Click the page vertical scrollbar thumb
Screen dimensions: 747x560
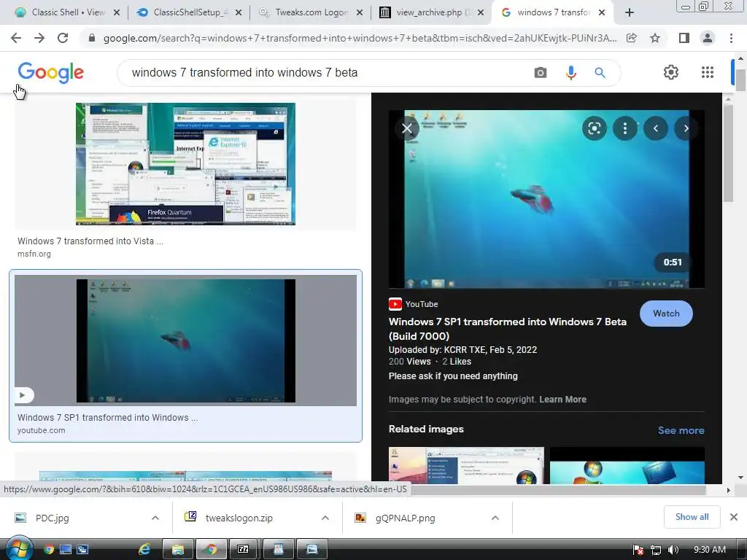pos(740,80)
